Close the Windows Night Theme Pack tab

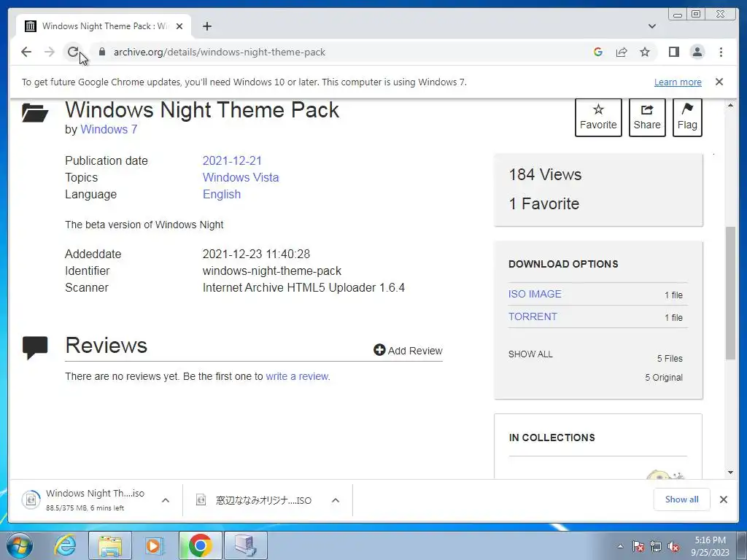coord(179,26)
